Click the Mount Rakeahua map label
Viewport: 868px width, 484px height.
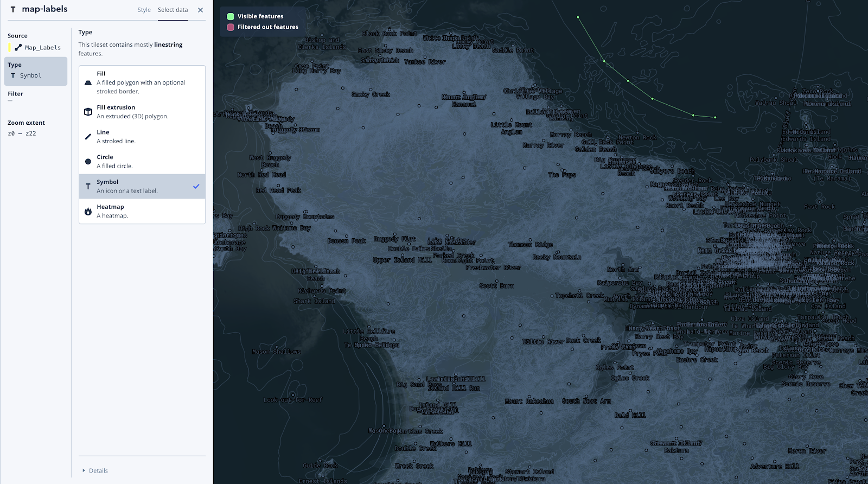pyautogui.click(x=529, y=402)
